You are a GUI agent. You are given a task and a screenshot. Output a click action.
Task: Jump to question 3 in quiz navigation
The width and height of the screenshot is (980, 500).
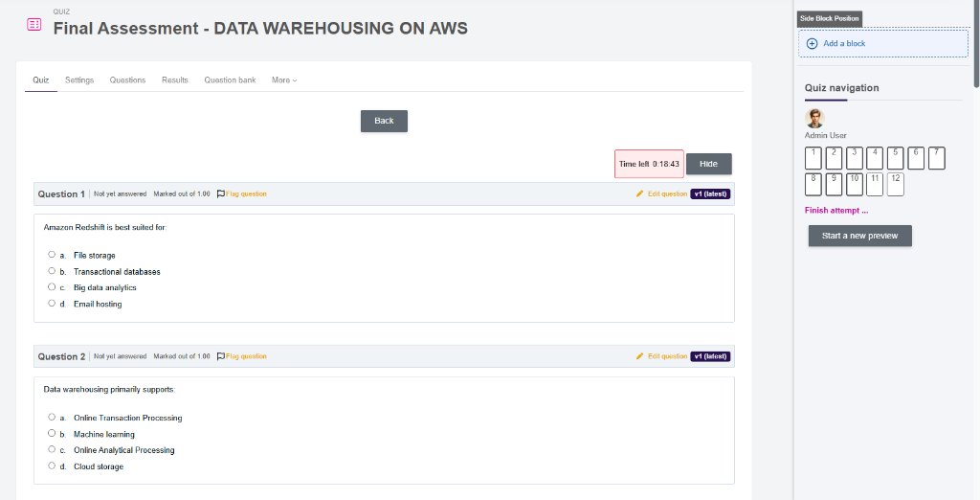pyautogui.click(x=855, y=158)
